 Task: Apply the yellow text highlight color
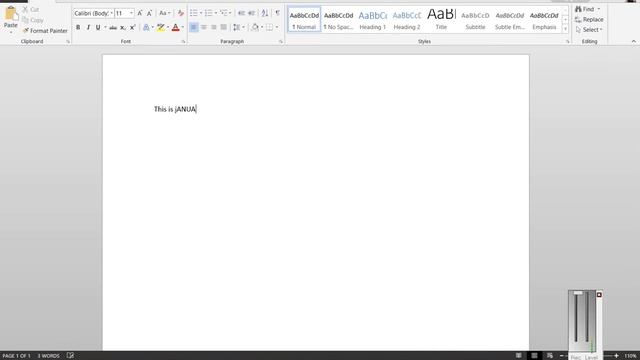(161, 27)
